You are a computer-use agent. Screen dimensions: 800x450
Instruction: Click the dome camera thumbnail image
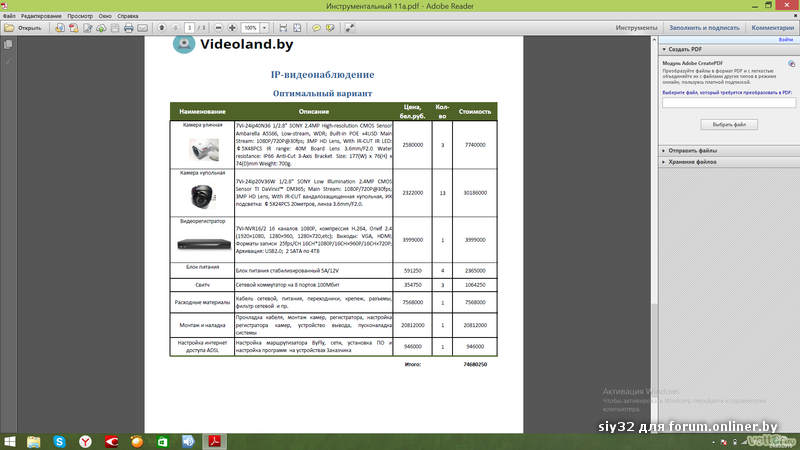point(203,196)
